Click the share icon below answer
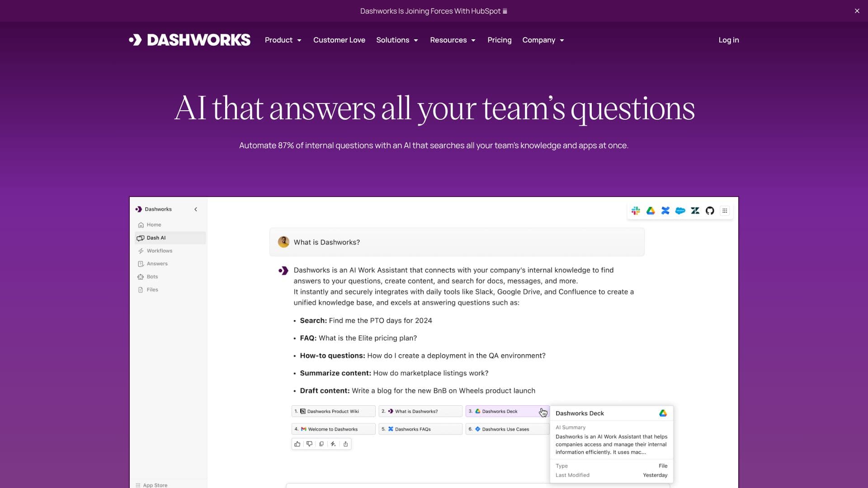Screen dimensions: 868x488 (345, 444)
